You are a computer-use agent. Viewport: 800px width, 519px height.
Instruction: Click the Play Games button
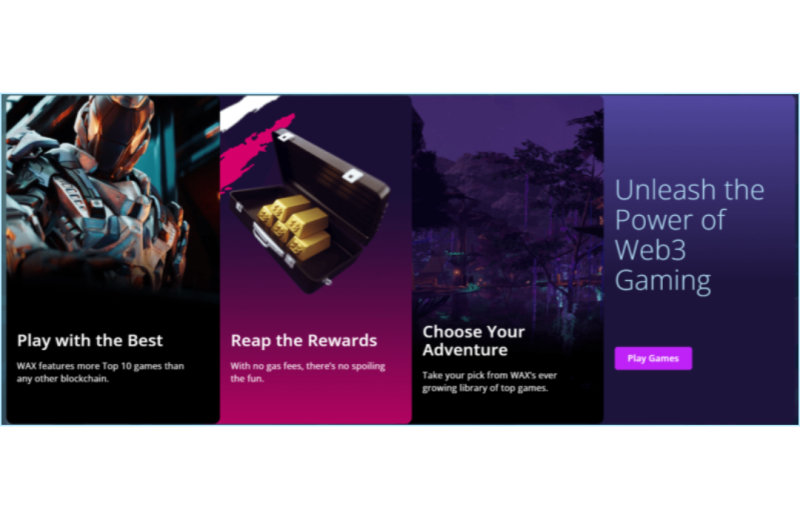653,358
